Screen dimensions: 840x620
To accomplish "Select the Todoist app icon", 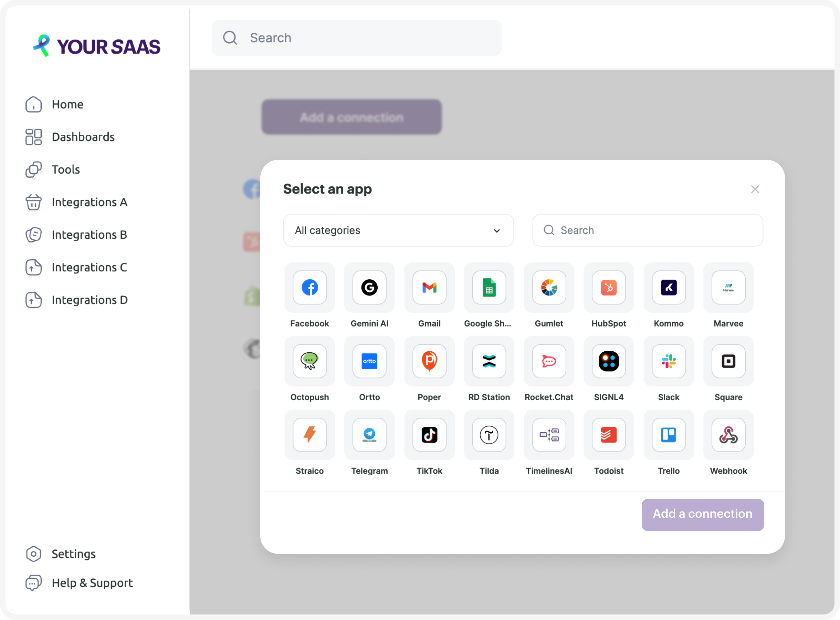I will (609, 435).
